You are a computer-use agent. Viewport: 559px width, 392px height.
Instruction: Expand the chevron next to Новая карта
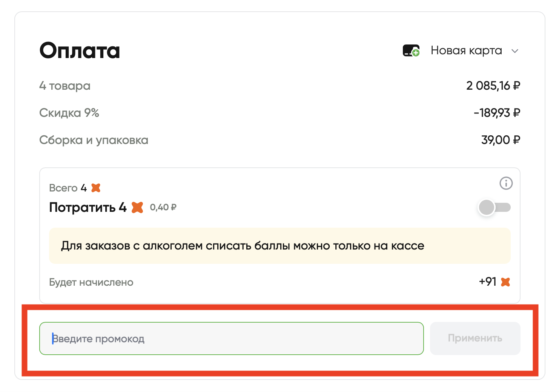[x=515, y=51]
